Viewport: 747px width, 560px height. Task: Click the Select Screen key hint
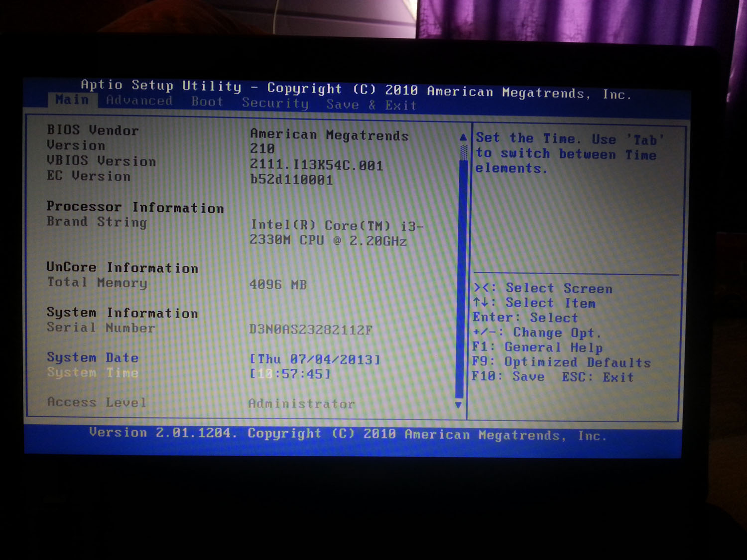[x=543, y=288]
